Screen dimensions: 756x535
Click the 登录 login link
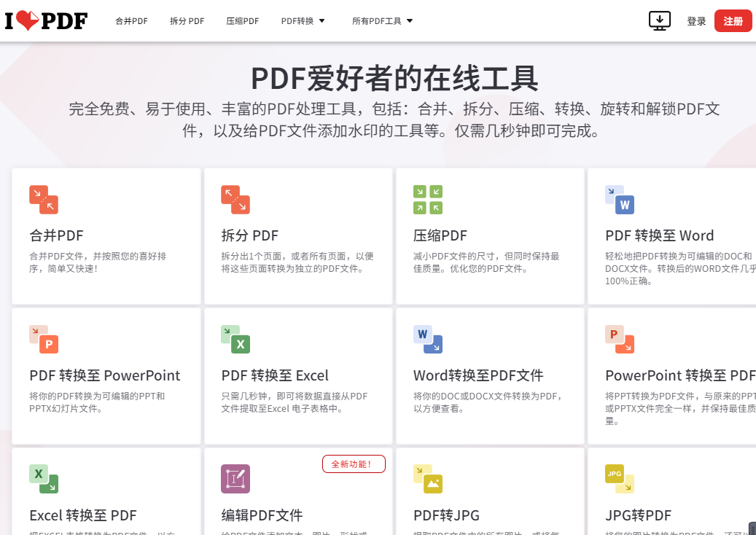click(696, 20)
